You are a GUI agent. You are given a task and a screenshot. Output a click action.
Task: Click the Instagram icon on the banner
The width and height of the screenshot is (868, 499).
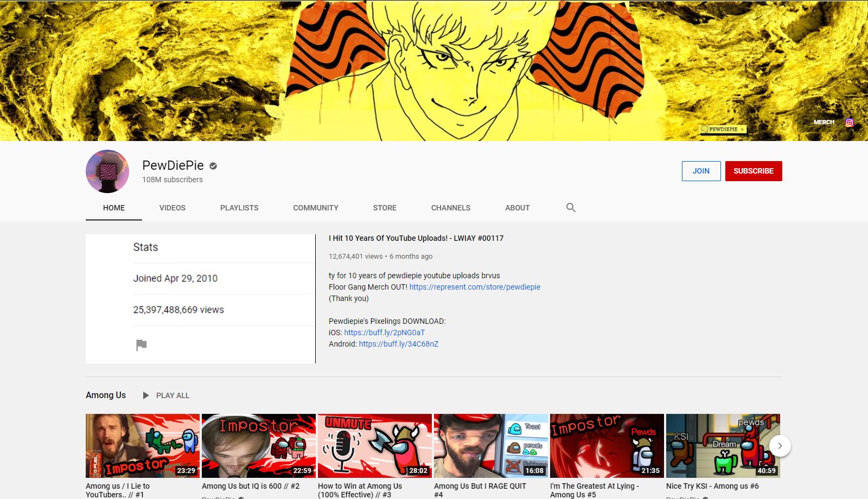(x=850, y=123)
